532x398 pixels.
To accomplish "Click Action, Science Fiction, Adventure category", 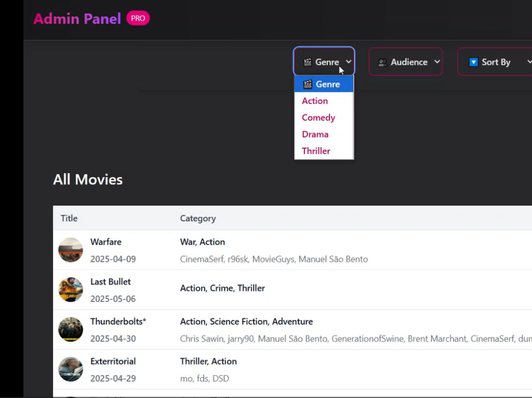I will (x=246, y=321).
